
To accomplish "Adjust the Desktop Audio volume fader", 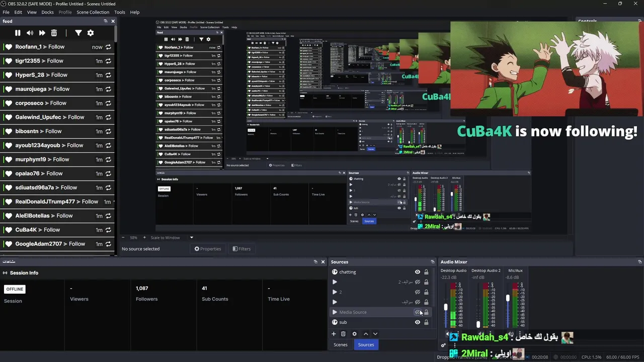I will [445, 307].
